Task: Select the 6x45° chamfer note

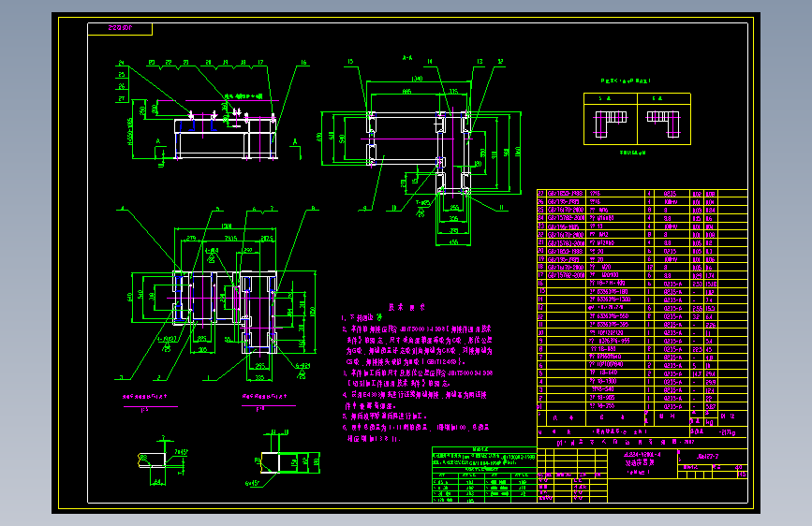Action: click(x=252, y=483)
